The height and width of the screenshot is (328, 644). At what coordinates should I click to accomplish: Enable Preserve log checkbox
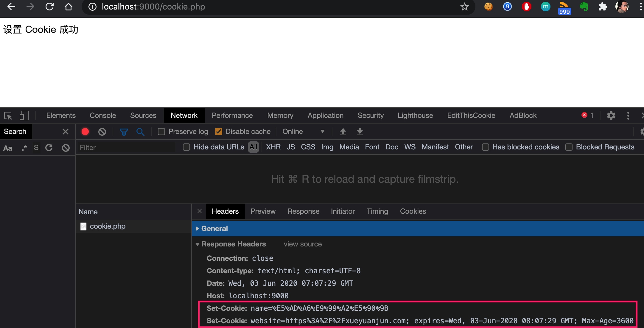click(x=161, y=132)
